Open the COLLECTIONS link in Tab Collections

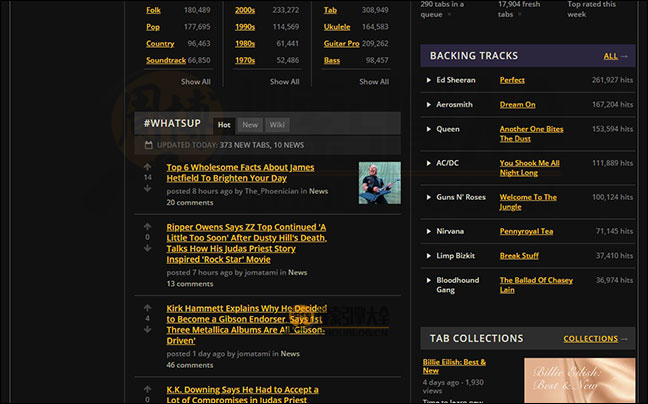[x=591, y=339]
